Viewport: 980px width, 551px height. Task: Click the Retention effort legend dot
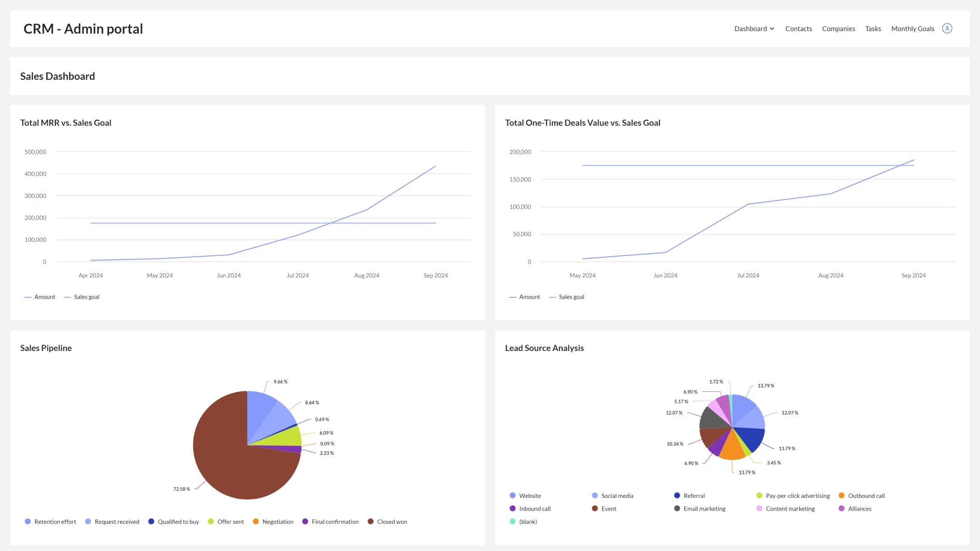point(28,521)
